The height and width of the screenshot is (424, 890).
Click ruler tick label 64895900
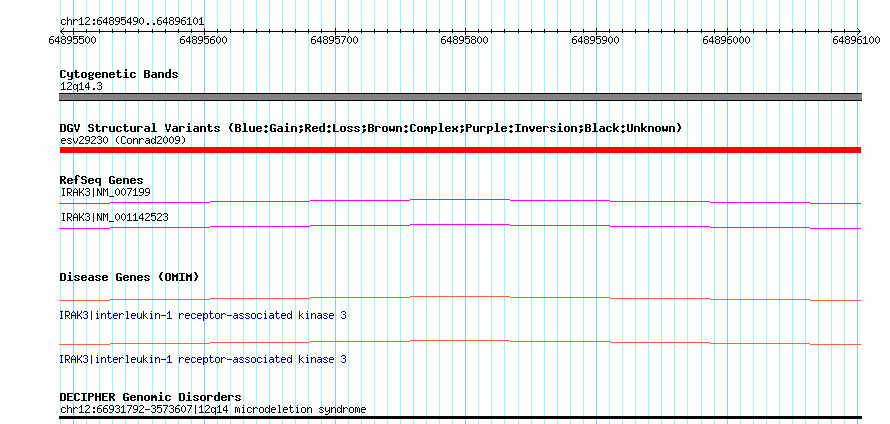point(595,40)
